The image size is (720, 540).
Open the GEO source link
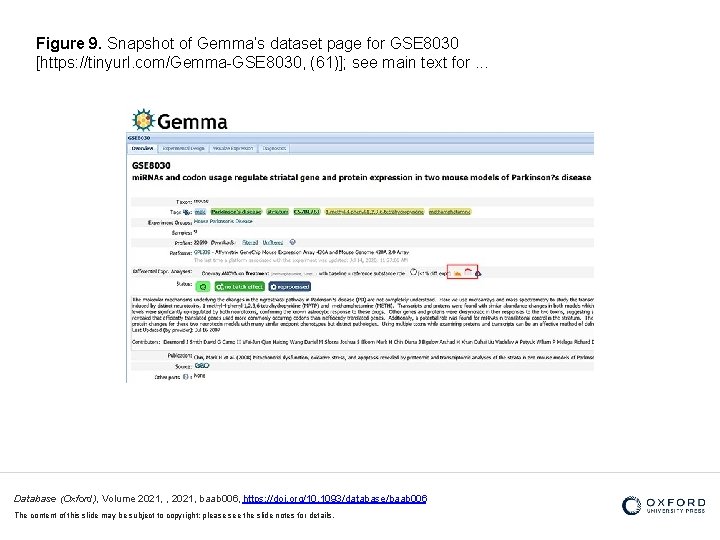[x=202, y=366]
